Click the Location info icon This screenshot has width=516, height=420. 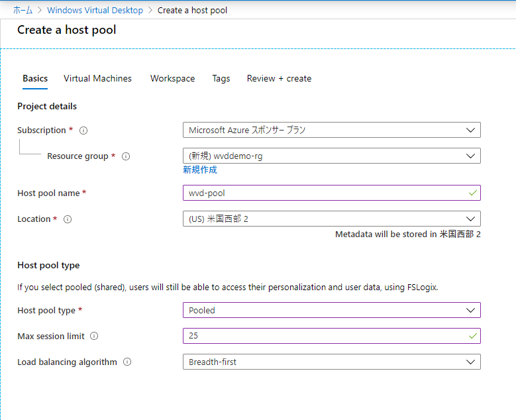(x=67, y=219)
